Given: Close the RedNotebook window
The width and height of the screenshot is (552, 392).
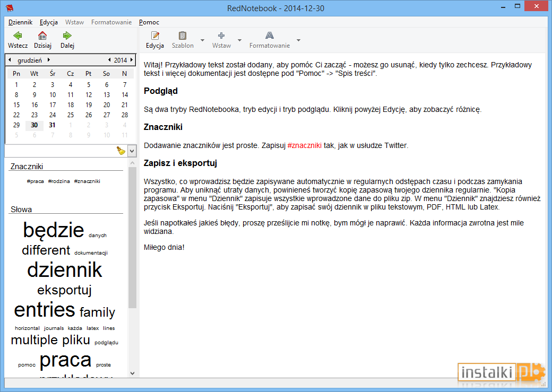Looking at the screenshot, I should tap(537, 6).
